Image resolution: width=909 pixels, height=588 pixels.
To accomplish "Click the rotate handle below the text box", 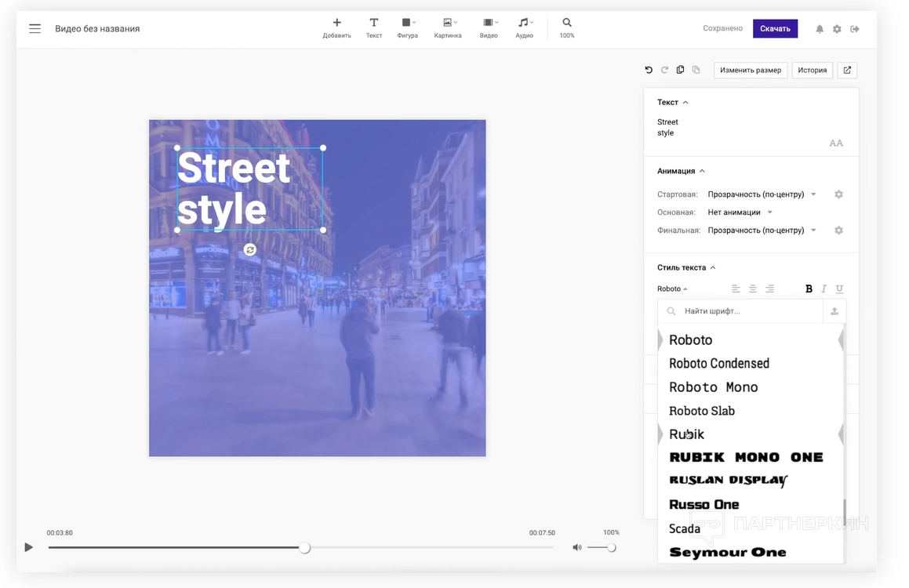I will tap(250, 249).
